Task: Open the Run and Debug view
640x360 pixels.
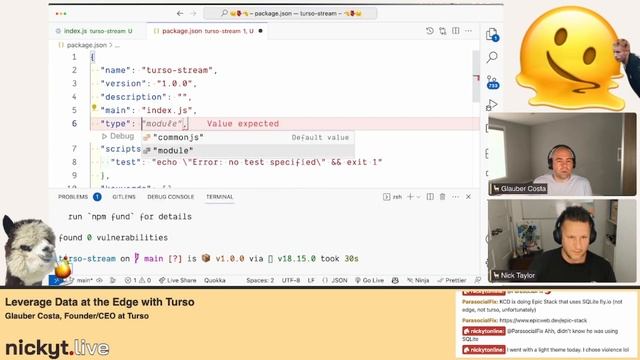Action: pyautogui.click(x=491, y=105)
